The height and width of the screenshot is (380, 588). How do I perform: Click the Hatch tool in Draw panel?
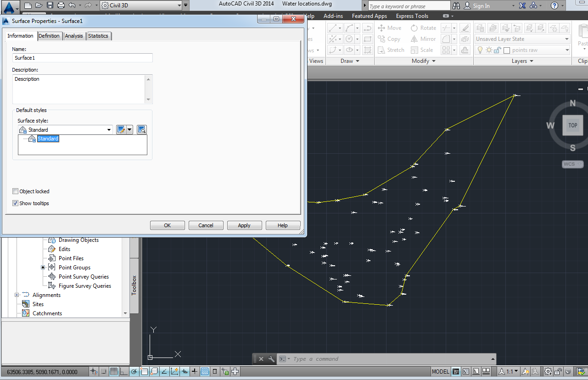(367, 50)
